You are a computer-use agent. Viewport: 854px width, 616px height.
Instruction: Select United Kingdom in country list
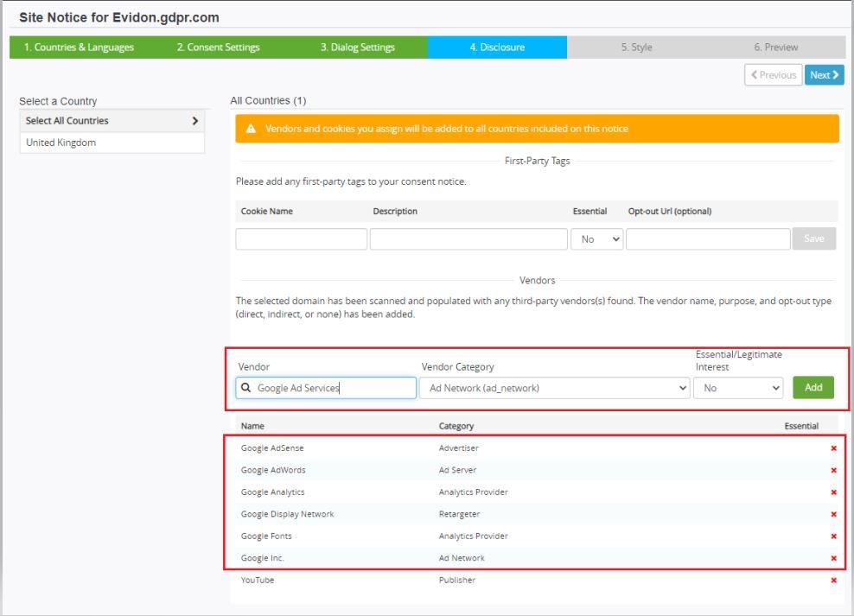click(112, 143)
